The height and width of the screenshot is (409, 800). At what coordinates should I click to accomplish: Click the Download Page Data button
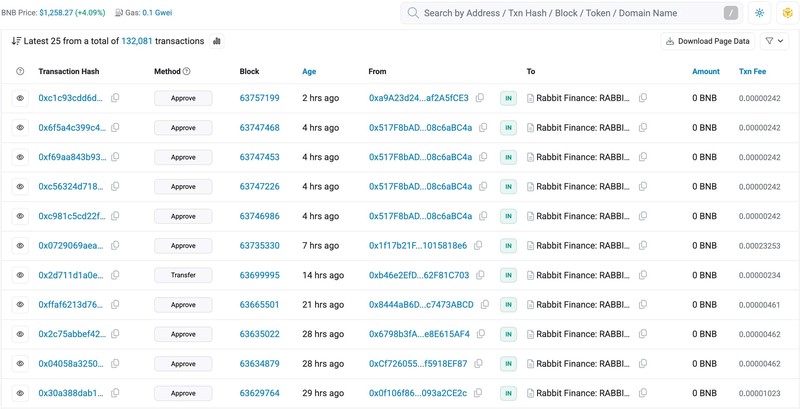[707, 42]
